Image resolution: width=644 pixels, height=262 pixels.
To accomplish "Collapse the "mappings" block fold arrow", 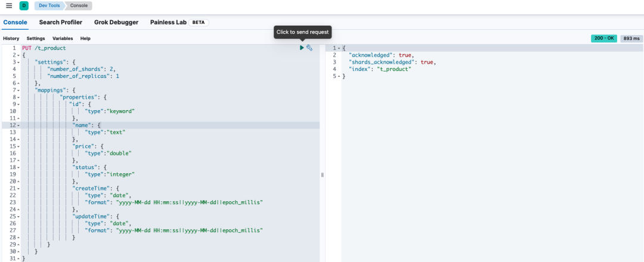I will (x=18, y=90).
